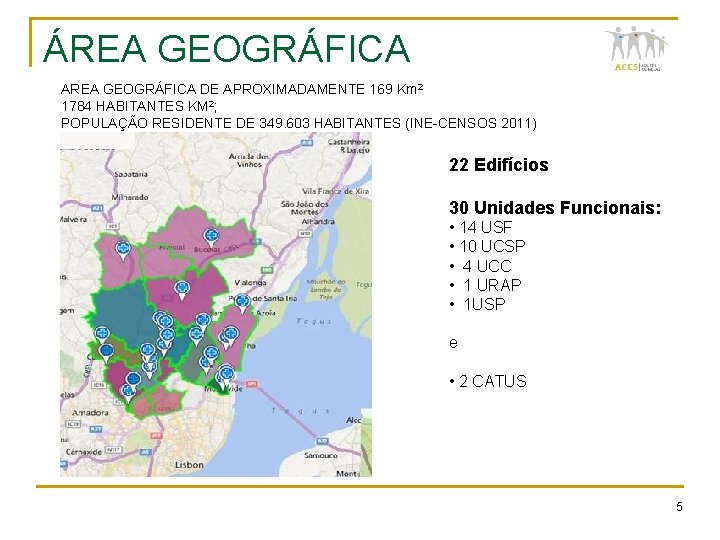Click the map pin by Póvoa de Santa Iria
Screen dimensions: 720x540
242,304
